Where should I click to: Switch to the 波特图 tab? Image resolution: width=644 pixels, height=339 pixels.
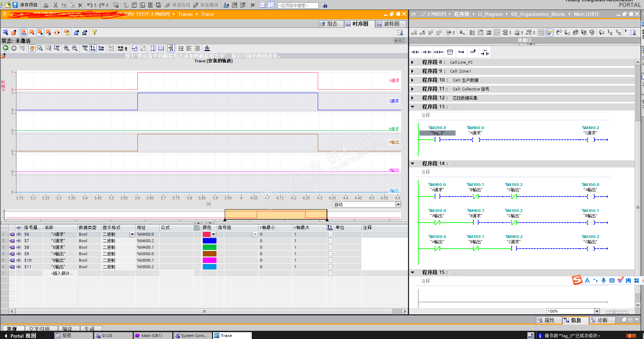(x=391, y=24)
